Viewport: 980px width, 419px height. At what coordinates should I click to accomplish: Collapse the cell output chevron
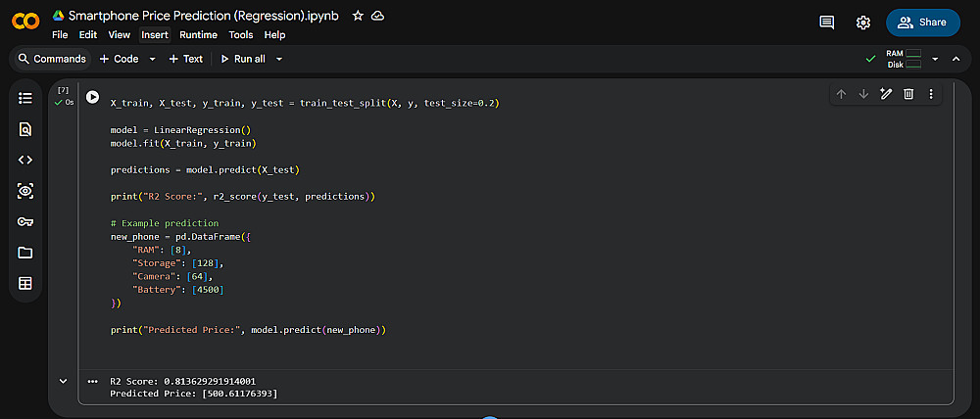[x=64, y=381]
